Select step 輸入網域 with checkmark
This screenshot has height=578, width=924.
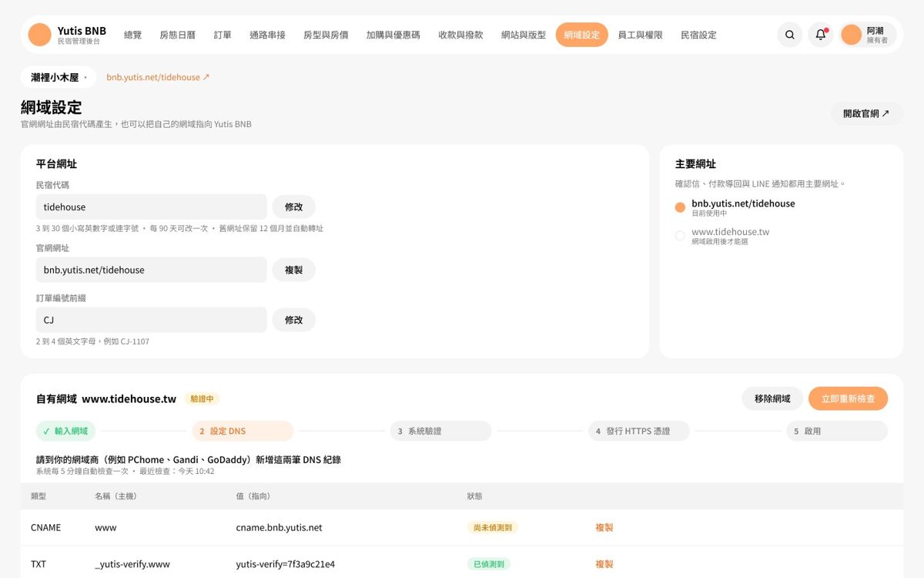pyautogui.click(x=65, y=431)
